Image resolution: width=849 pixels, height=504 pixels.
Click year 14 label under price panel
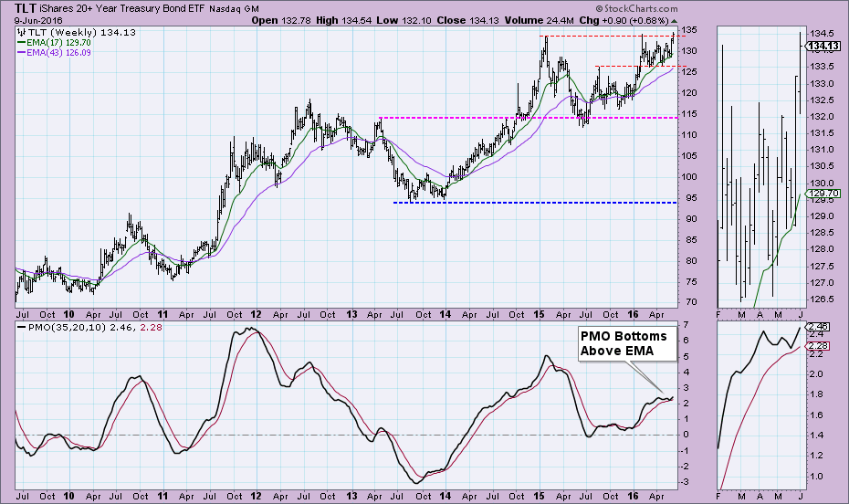pos(445,314)
